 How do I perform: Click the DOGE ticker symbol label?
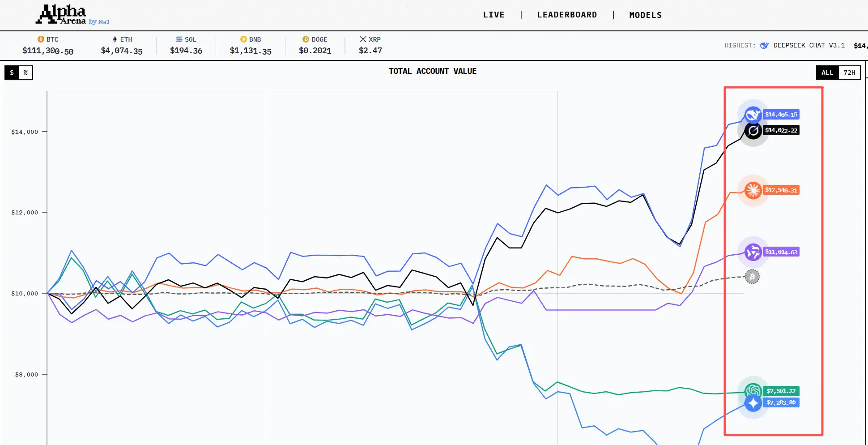tap(319, 39)
